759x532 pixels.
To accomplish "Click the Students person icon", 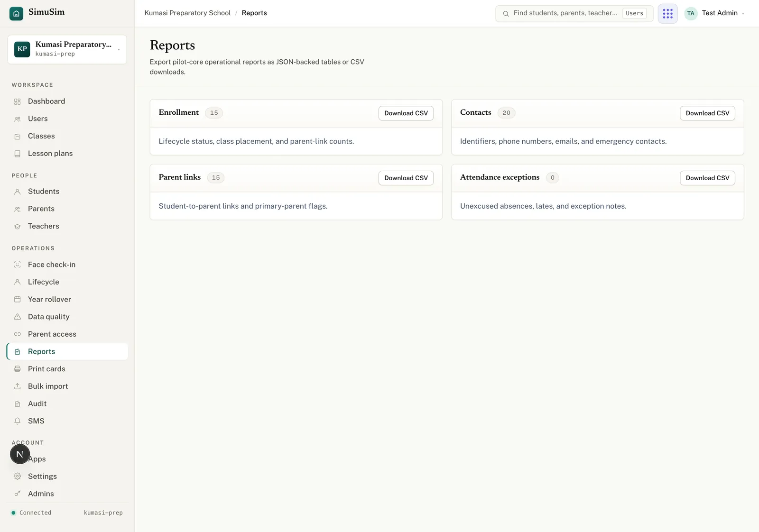I will coord(18,192).
